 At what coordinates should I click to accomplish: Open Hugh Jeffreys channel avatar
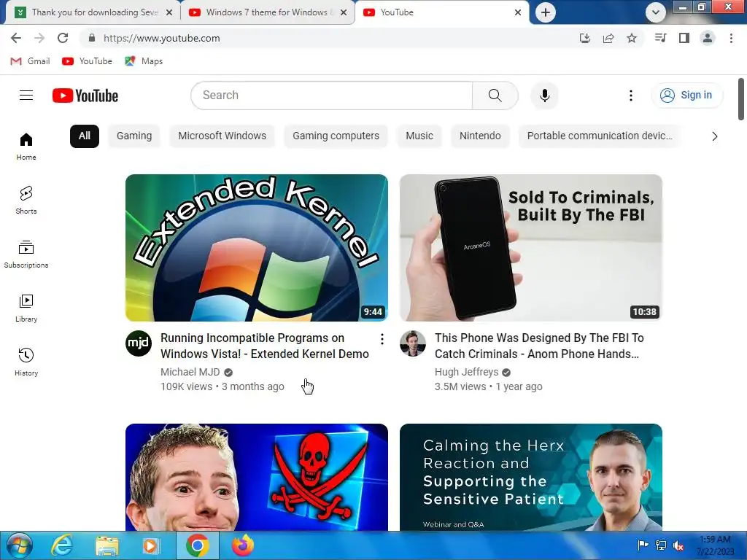pyautogui.click(x=413, y=343)
